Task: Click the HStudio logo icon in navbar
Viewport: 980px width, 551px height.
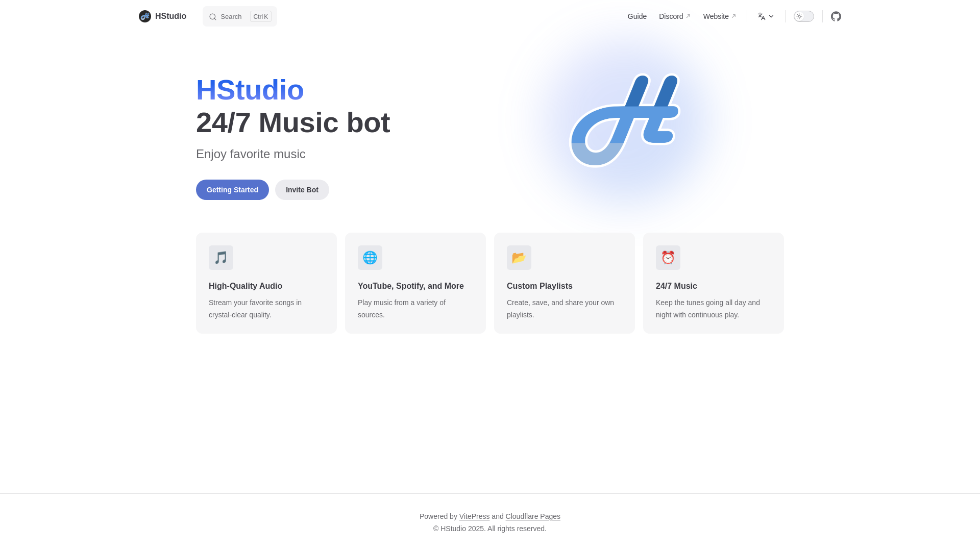Action: [145, 16]
